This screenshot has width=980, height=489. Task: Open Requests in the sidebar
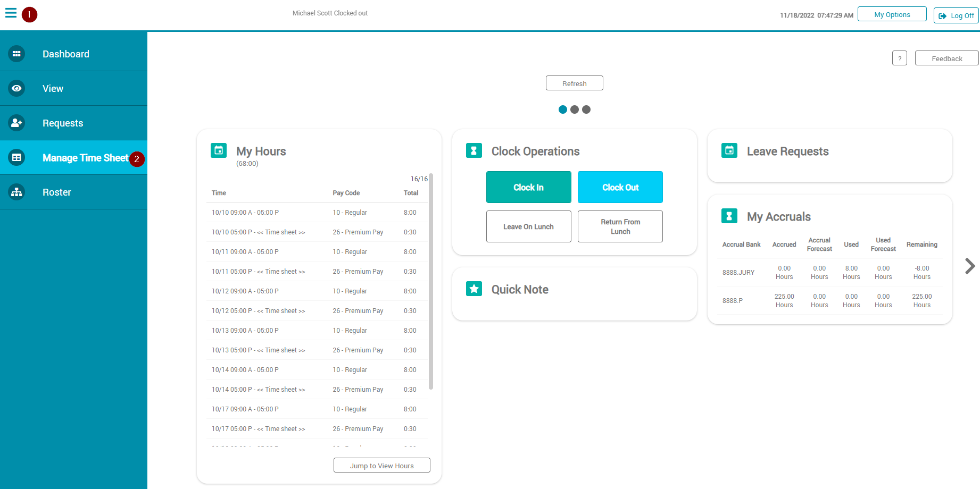click(x=73, y=123)
